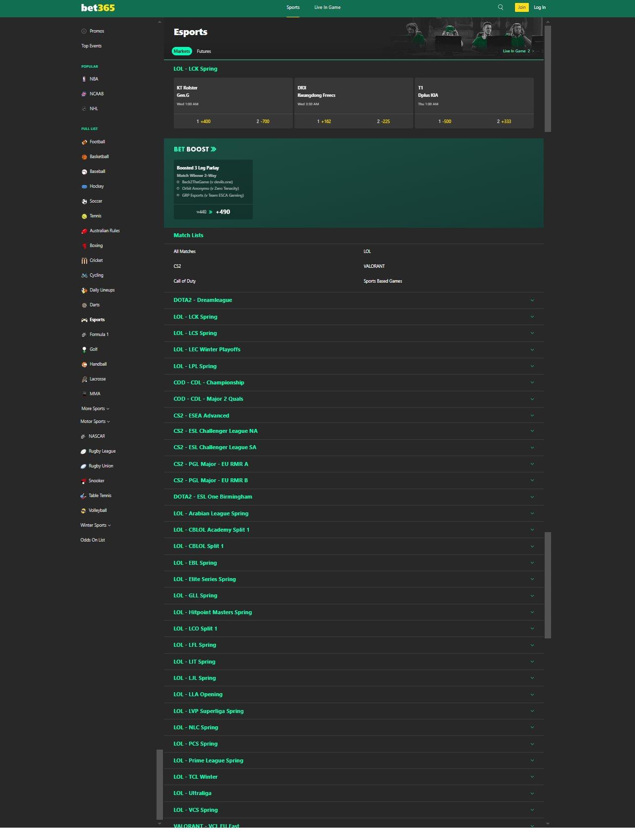Expand DOTA2 - Dreamleague section
Image resolution: width=635 pixels, height=840 pixels.
[354, 300]
